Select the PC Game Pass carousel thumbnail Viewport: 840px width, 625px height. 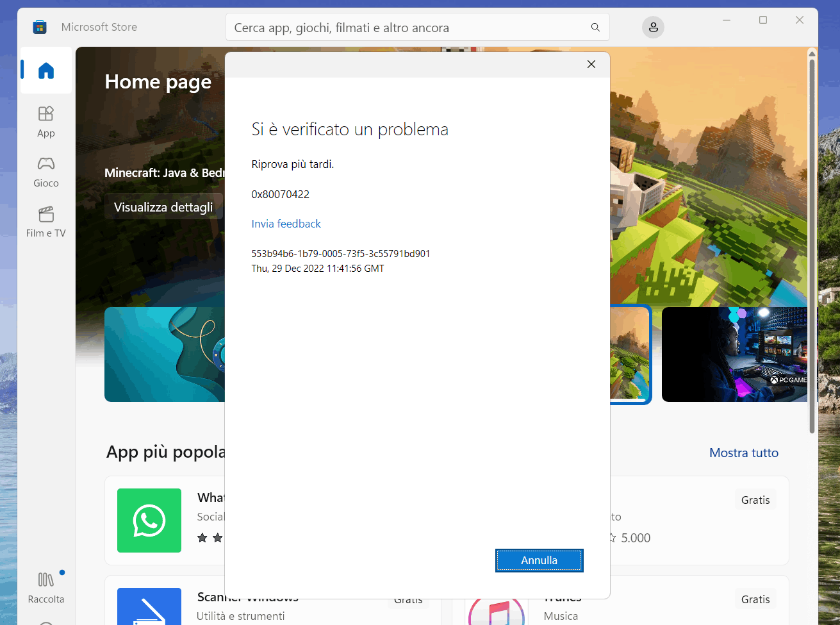[x=734, y=354]
